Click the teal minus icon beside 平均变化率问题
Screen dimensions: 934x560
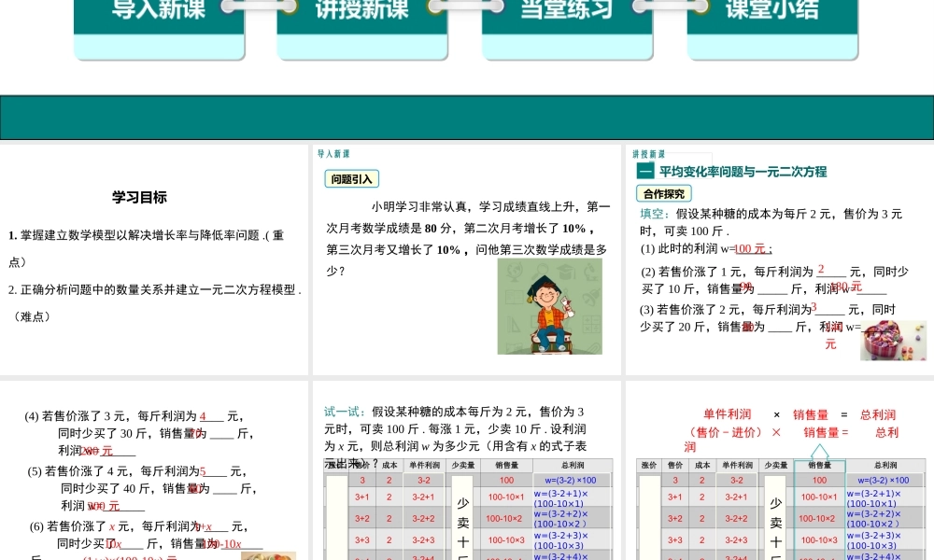point(645,172)
